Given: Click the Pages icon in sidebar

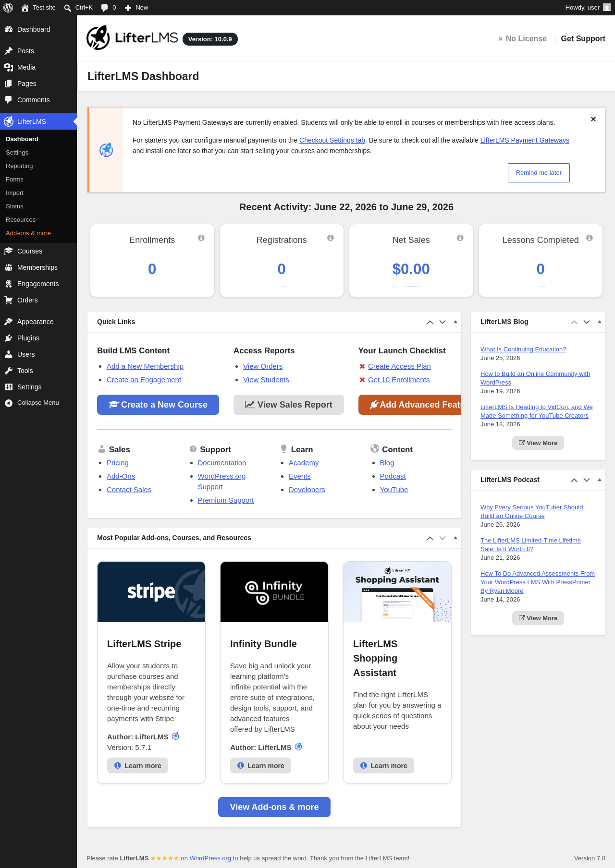Looking at the screenshot, I should [9, 84].
